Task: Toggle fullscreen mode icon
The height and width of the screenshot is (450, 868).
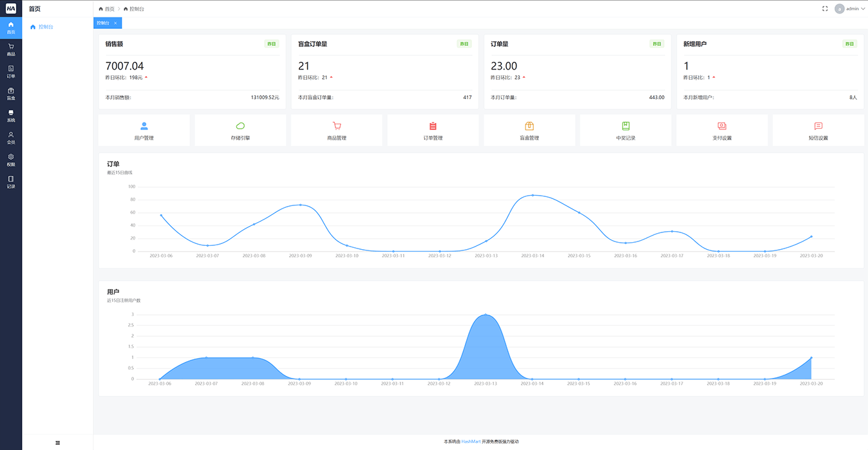Action: click(825, 9)
